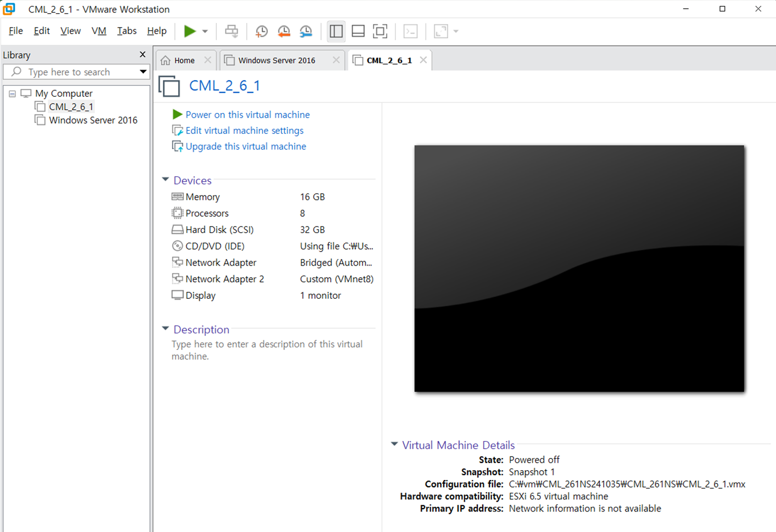Take a snapshot using the toolbar icon
This screenshot has height=532, width=776.
point(262,31)
